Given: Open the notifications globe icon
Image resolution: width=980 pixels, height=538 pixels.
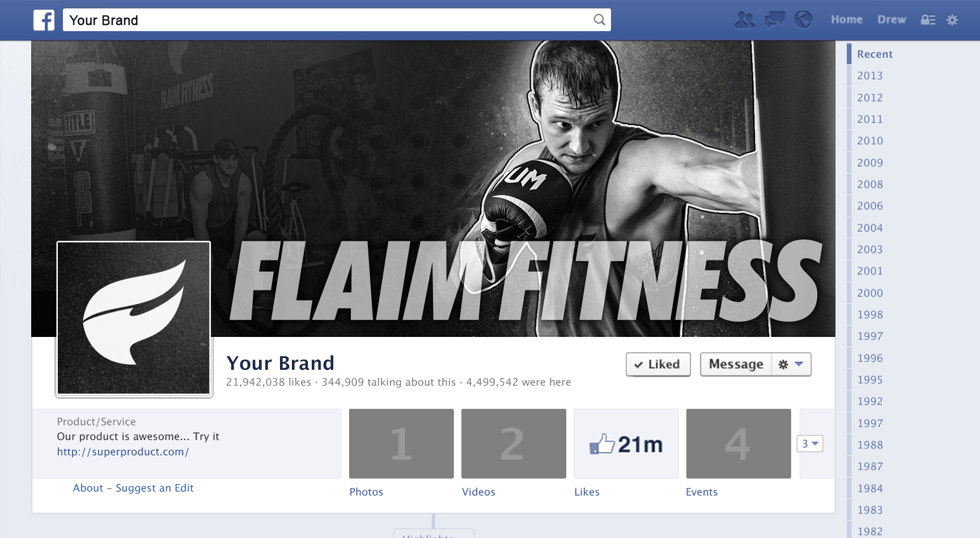Looking at the screenshot, I should [803, 20].
